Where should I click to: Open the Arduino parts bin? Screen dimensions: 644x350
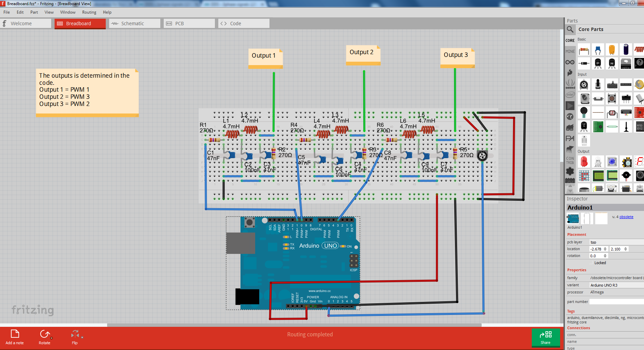[x=570, y=62]
